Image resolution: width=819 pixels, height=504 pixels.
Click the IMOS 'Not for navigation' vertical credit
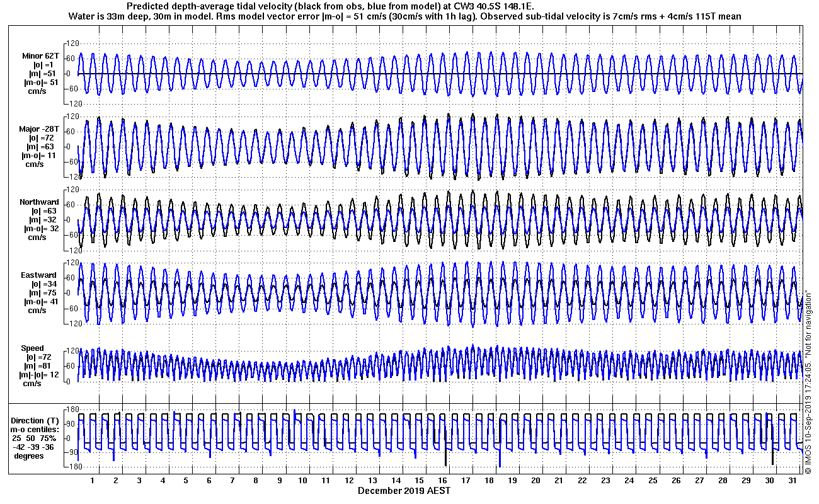click(808, 381)
